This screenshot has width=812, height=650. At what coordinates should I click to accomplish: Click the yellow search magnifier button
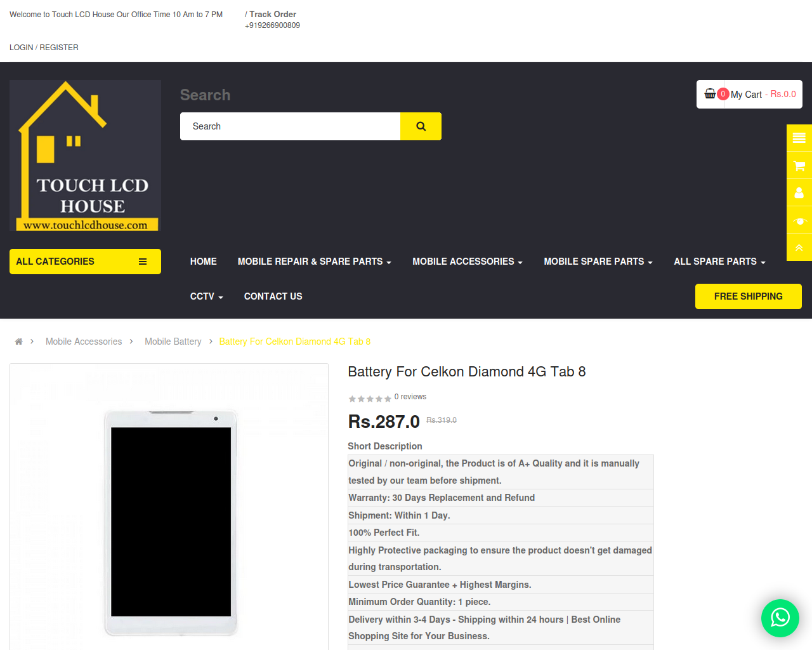pyautogui.click(x=421, y=126)
